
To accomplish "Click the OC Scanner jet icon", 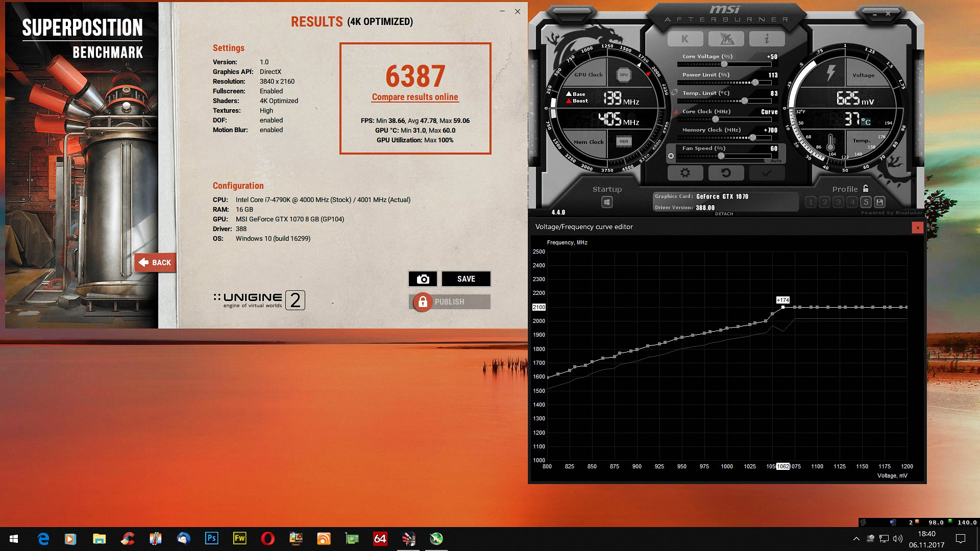I will pos(726,39).
